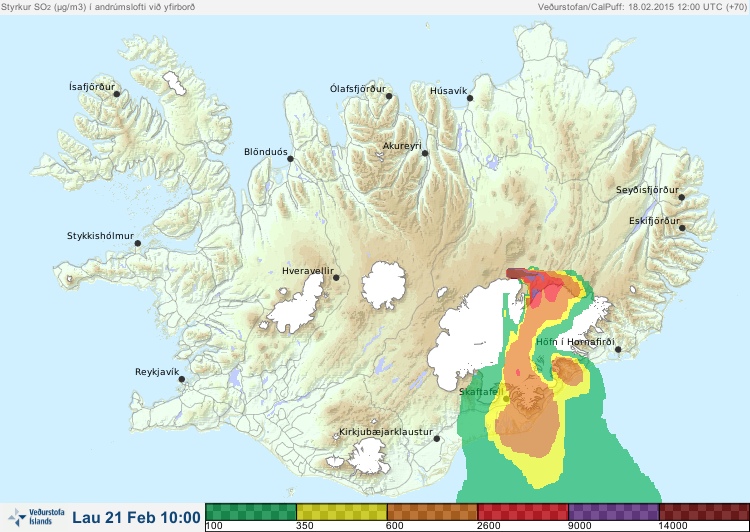Click the Stykkishólmur location dot
The image size is (750, 532).
(x=138, y=244)
